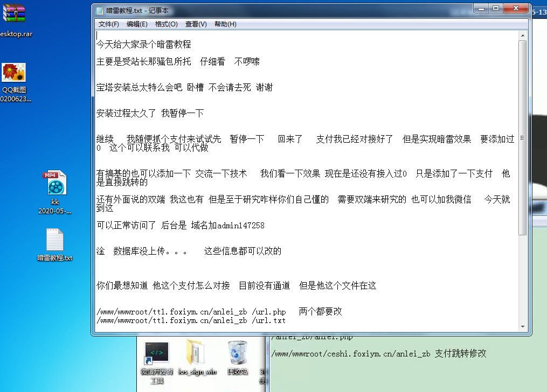Click the text 宝塔安装总太特么会吧
Image resolution: width=547 pixels, height=392 pixels.
tap(139, 87)
